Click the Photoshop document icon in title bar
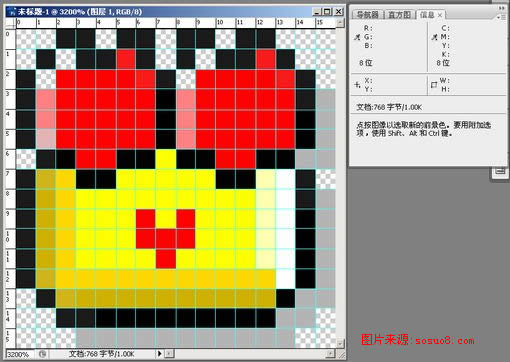Image resolution: width=510 pixels, height=362 pixels. (12, 12)
